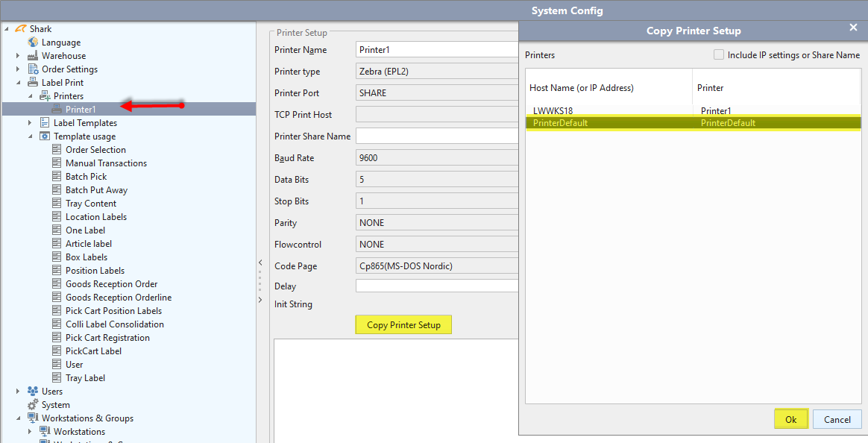The width and height of the screenshot is (868, 443).
Task: Collapse the Template usage node
Action: pos(30,136)
